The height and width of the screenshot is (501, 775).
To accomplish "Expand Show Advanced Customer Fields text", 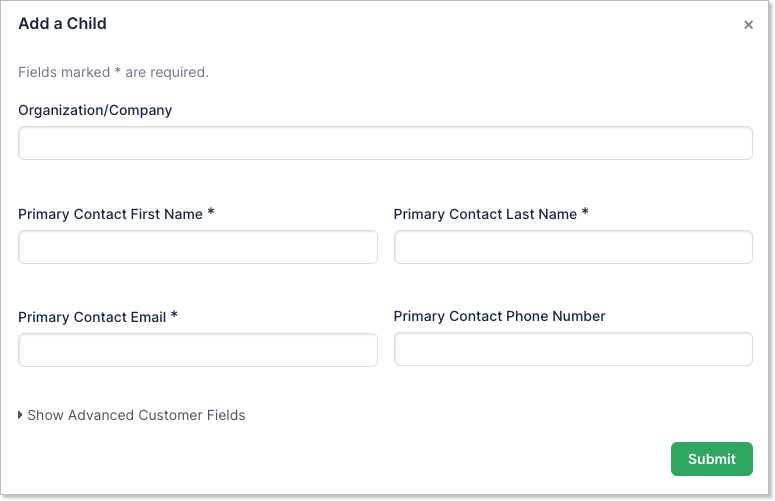I will 136,415.
